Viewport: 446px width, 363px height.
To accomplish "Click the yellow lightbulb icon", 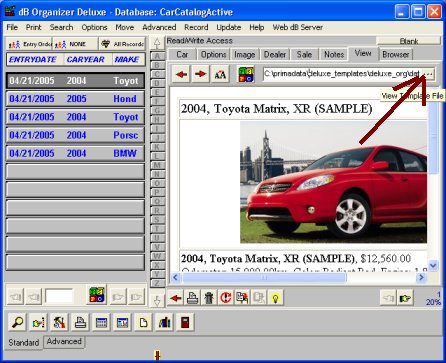I will pos(276,298).
